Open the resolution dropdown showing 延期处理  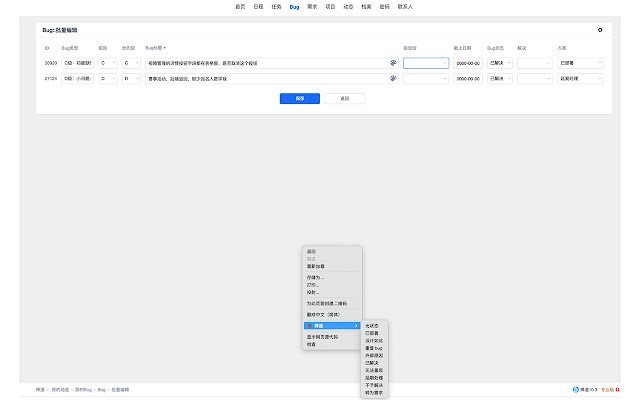tap(580, 78)
